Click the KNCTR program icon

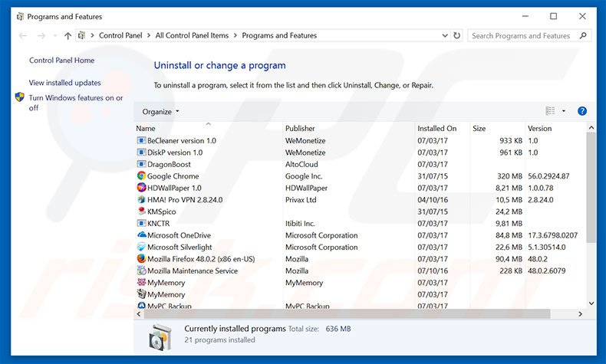click(x=141, y=223)
